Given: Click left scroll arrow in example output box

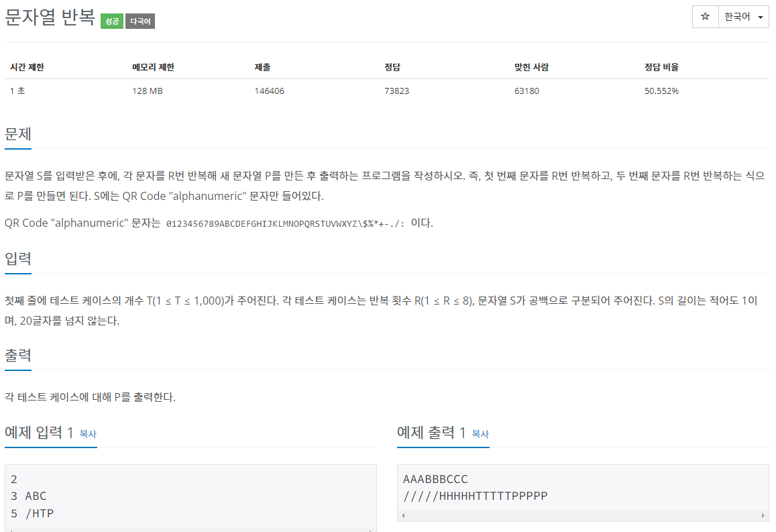Looking at the screenshot, I should 403,516.
